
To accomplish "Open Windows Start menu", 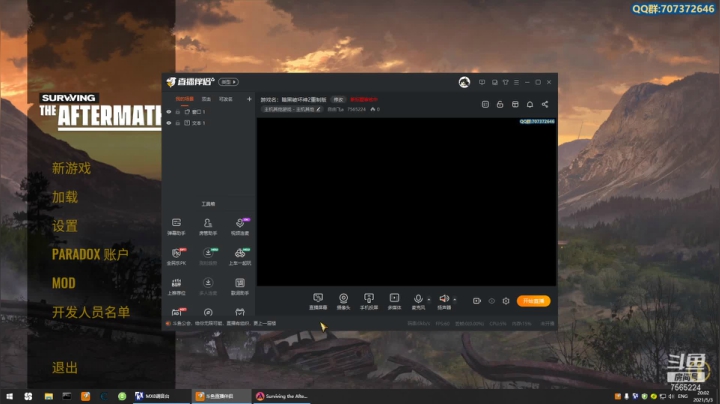I will point(9,396).
